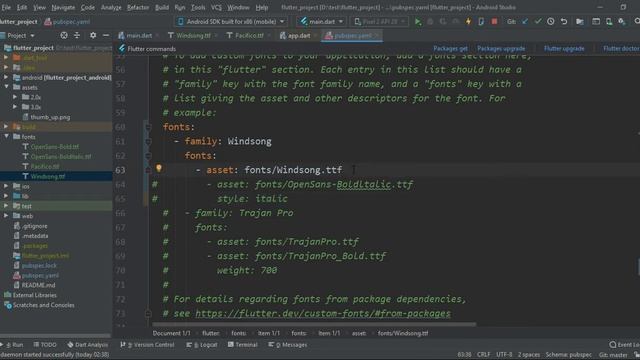Expand the 3.0x folder
The height and width of the screenshot is (360, 640).
15,107
